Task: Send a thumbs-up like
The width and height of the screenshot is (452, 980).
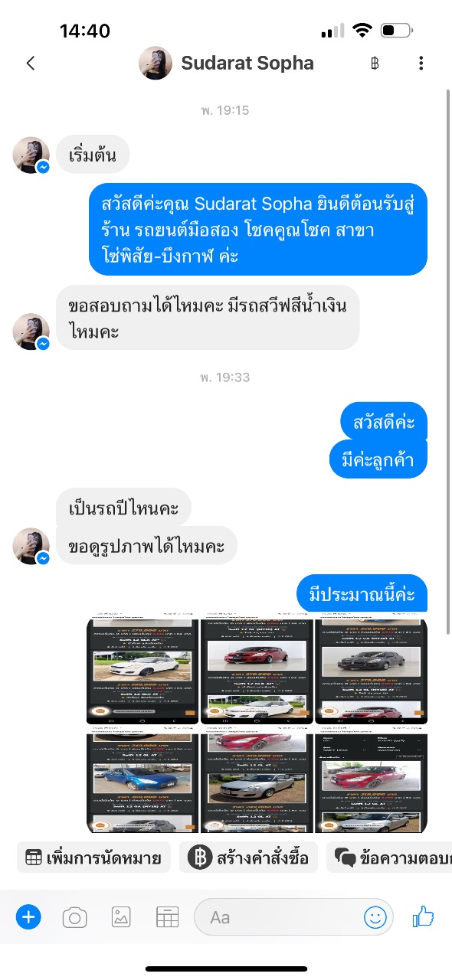Action: coord(423,916)
